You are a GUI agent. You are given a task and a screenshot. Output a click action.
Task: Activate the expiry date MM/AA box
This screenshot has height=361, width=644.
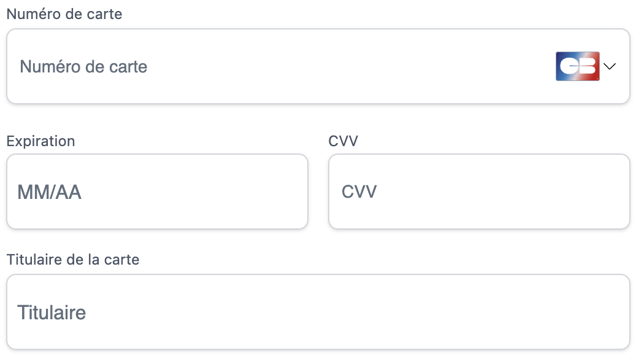click(157, 192)
